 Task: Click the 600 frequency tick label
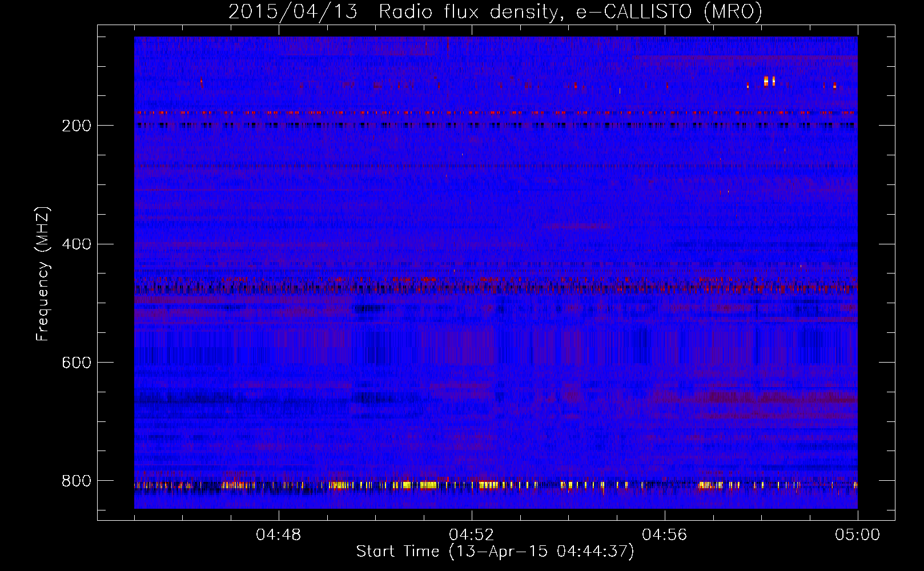point(76,363)
